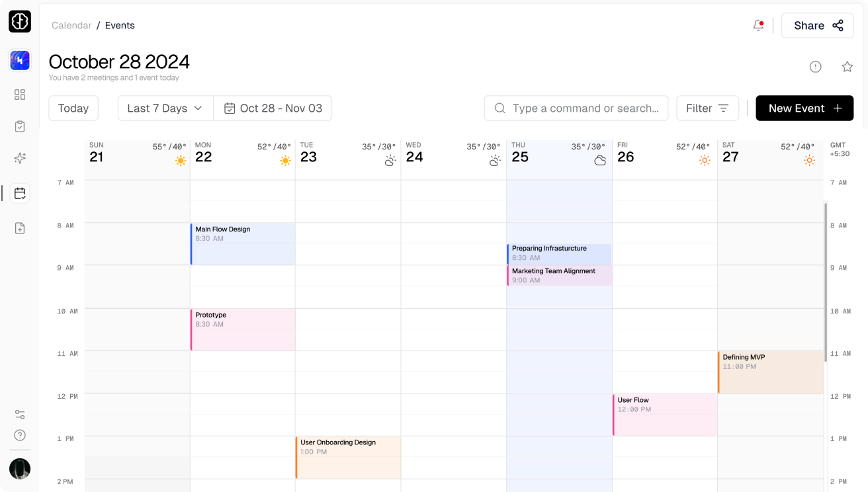Select the calendar sidebar icon
This screenshot has width=868, height=492.
[x=20, y=193]
